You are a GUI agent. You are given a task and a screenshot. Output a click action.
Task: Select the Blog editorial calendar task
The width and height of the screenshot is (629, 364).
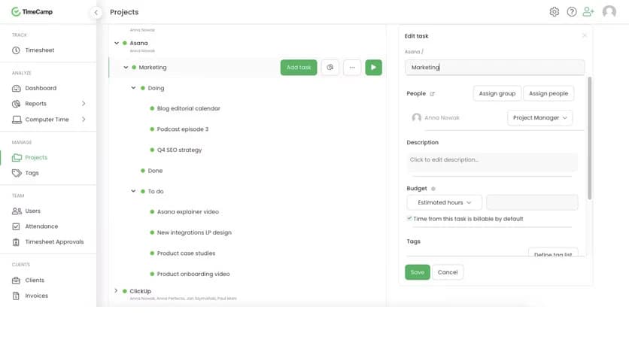coord(189,108)
